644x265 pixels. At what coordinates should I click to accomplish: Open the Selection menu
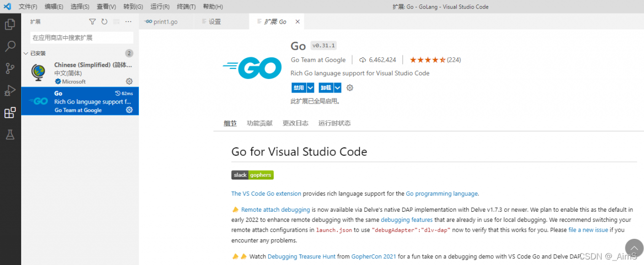pyautogui.click(x=80, y=7)
